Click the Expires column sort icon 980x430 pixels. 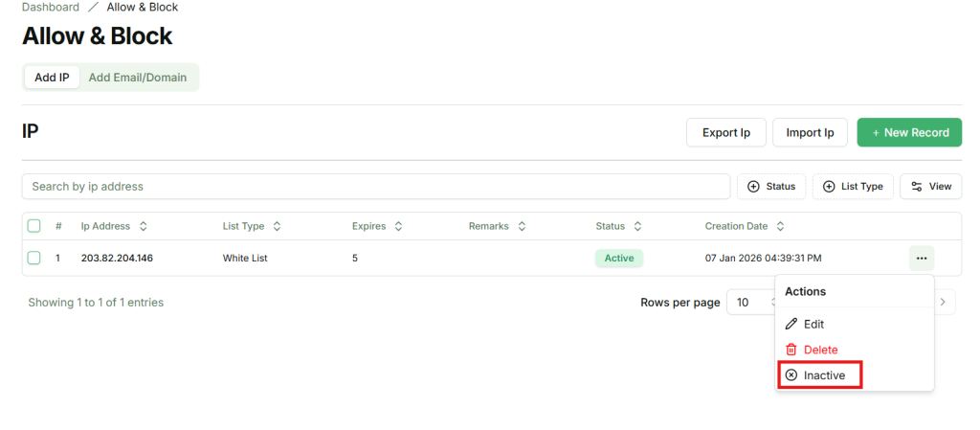click(x=398, y=227)
